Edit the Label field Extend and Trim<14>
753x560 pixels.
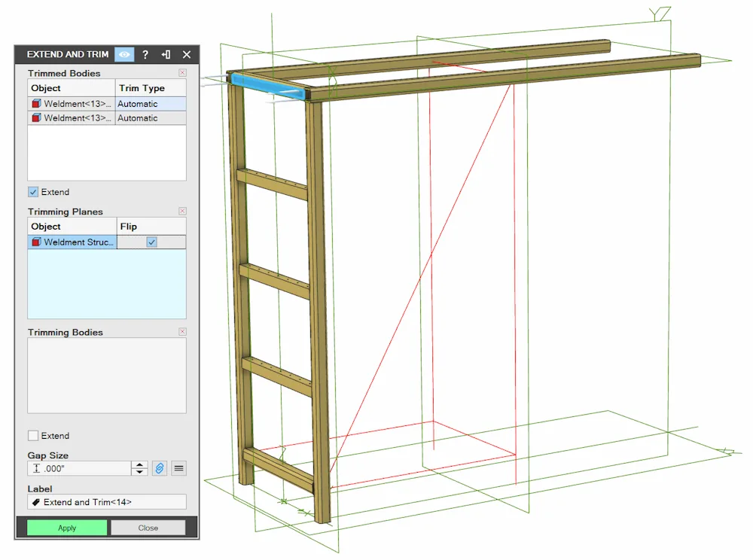(x=107, y=502)
